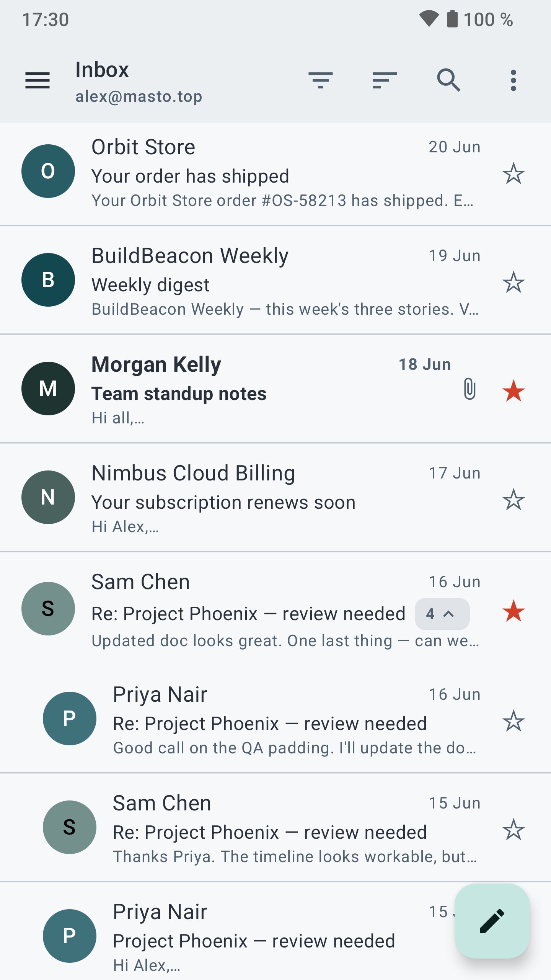Open Priya Nair's 16 Jun reply
This screenshot has width=551, height=980.
[275, 720]
